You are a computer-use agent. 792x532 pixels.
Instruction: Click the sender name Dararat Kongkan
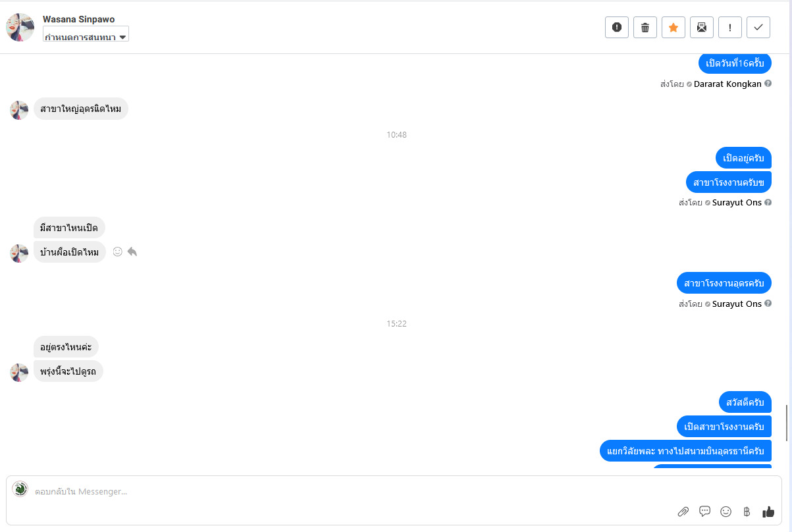point(727,84)
